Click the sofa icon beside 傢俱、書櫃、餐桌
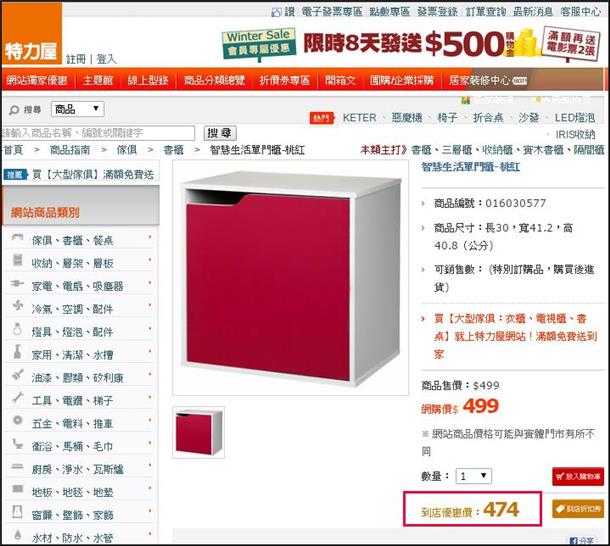The width and height of the screenshot is (610, 546). tap(18, 237)
